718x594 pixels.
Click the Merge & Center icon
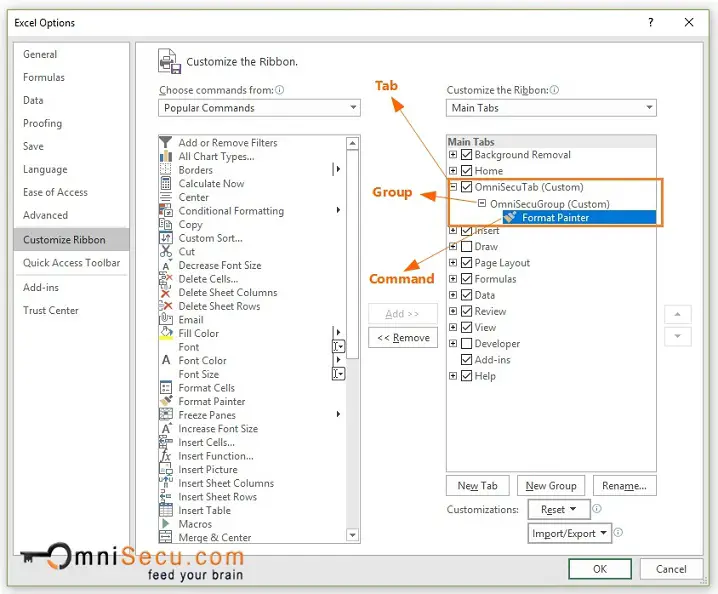[x=165, y=537]
